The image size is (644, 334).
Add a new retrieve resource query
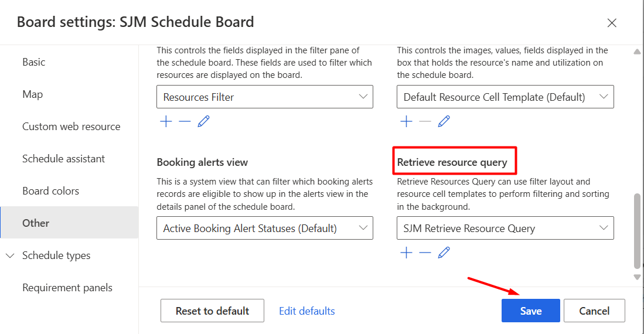point(406,253)
